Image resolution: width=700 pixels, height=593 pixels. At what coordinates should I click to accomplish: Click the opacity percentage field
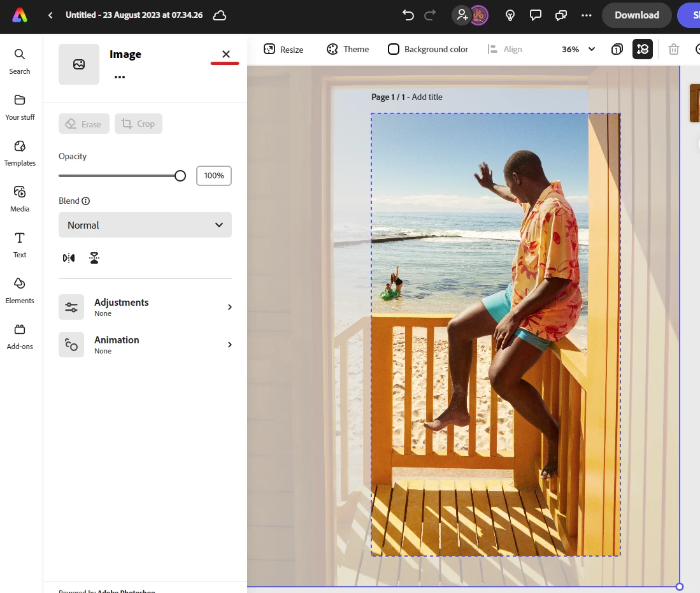pyautogui.click(x=214, y=176)
